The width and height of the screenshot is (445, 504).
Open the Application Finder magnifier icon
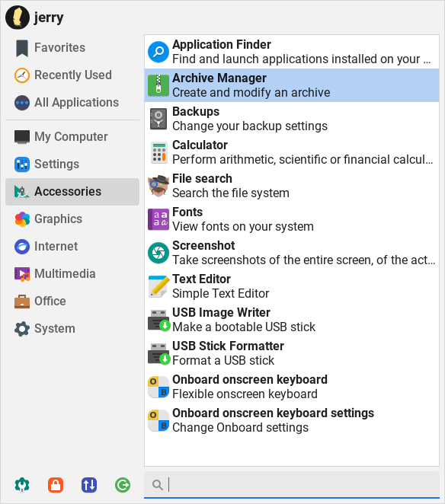[x=158, y=52]
